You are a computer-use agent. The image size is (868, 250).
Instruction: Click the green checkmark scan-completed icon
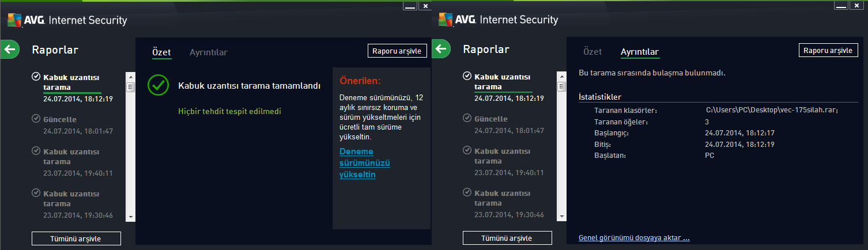coord(158,85)
